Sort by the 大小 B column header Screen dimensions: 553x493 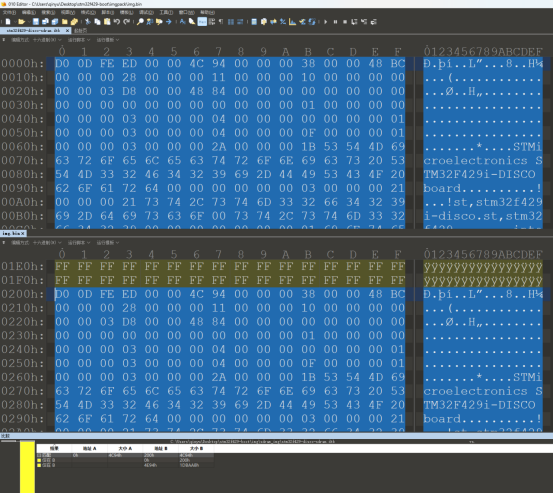pyautogui.click(x=196, y=449)
